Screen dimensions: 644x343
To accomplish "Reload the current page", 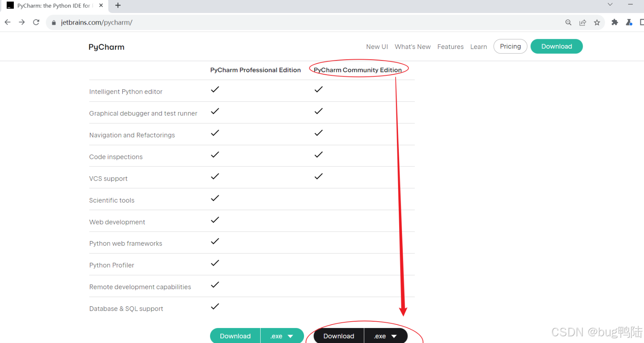I will [36, 22].
